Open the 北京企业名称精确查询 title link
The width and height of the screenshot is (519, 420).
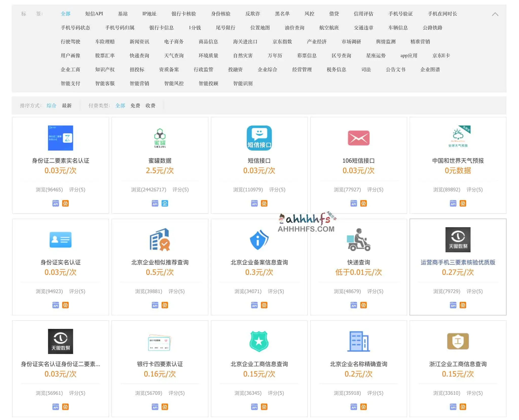point(358,364)
